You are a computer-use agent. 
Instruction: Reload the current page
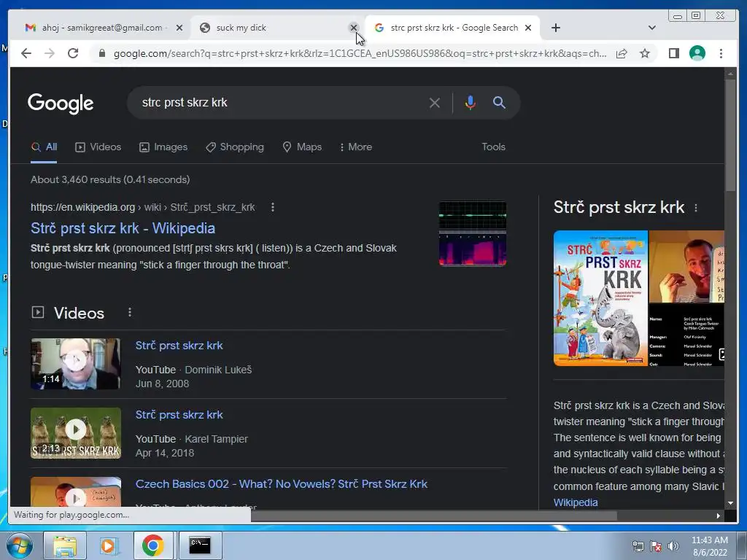point(73,53)
